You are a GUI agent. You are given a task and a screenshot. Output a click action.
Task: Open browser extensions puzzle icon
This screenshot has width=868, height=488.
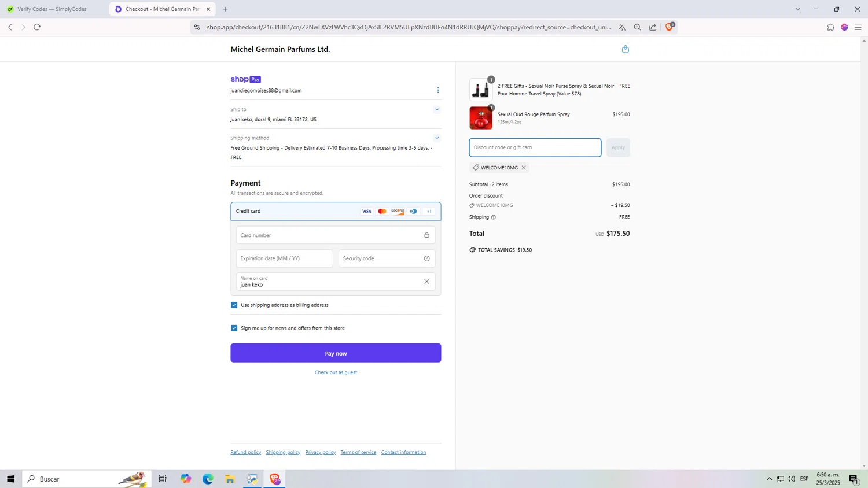click(x=830, y=27)
